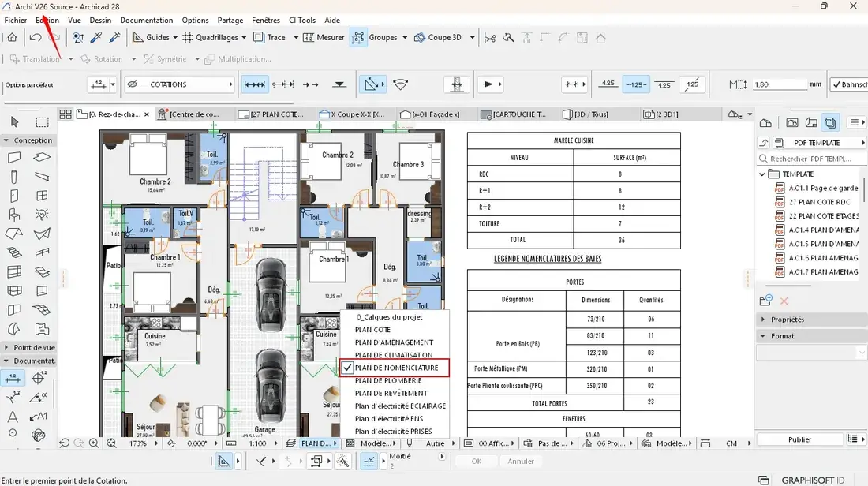Select A.01.1 Page de garde item
The width and height of the screenshot is (868, 486).
click(817, 189)
